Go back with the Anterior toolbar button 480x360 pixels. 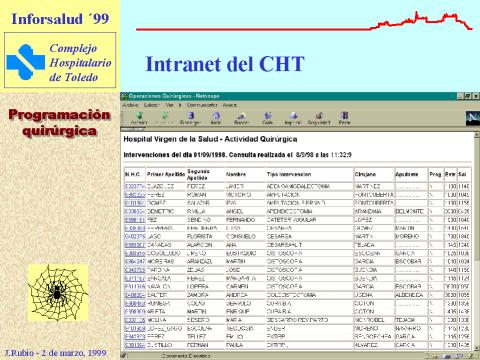click(139, 118)
